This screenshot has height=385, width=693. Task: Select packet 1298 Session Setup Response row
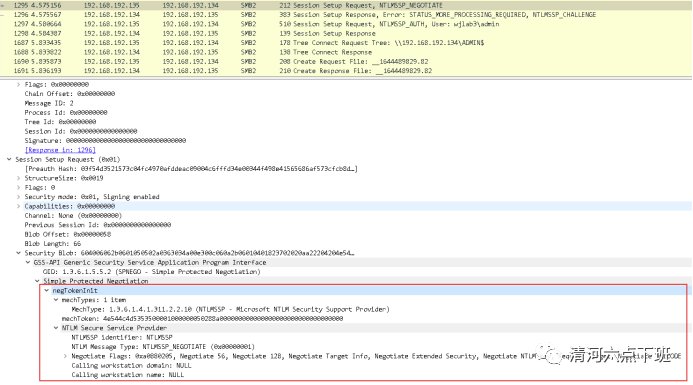[346, 33]
